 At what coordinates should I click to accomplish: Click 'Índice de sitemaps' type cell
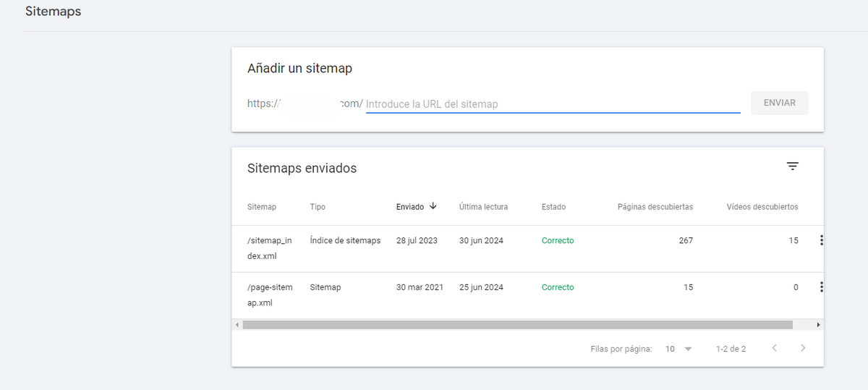[345, 241]
